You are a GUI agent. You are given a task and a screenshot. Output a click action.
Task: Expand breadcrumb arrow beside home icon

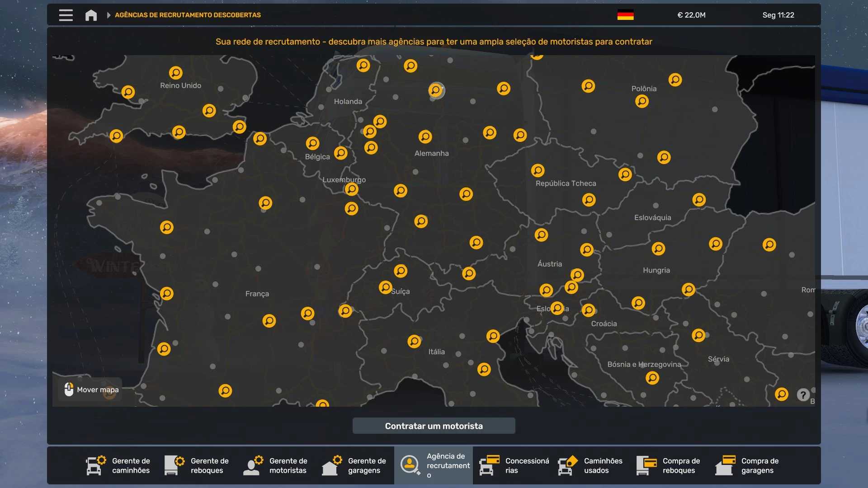point(108,15)
